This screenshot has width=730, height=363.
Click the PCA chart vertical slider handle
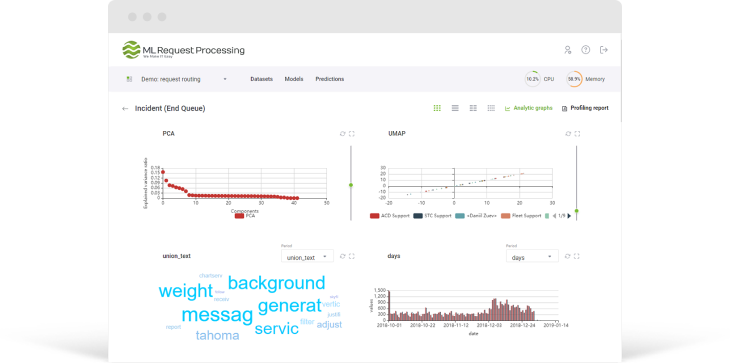tap(351, 185)
